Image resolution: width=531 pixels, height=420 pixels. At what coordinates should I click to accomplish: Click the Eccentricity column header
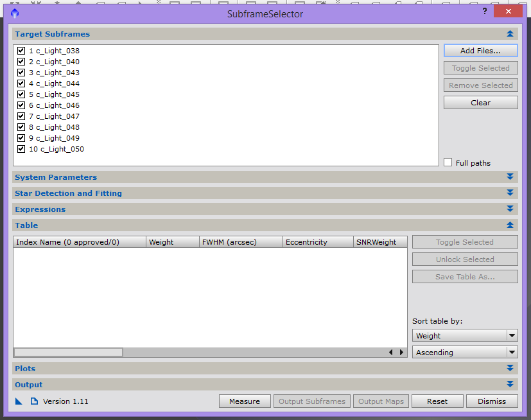(317, 242)
